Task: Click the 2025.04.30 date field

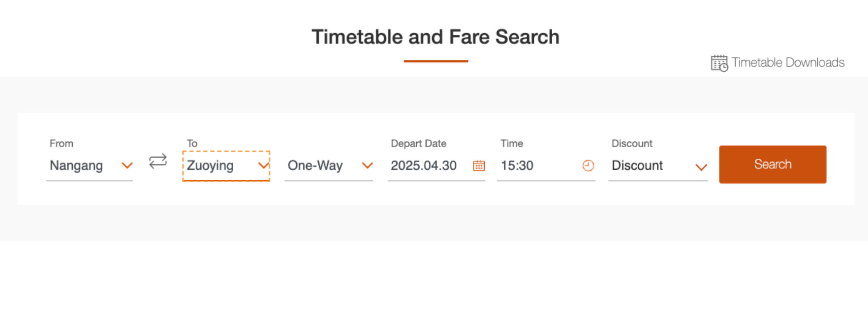Action: 436,166
